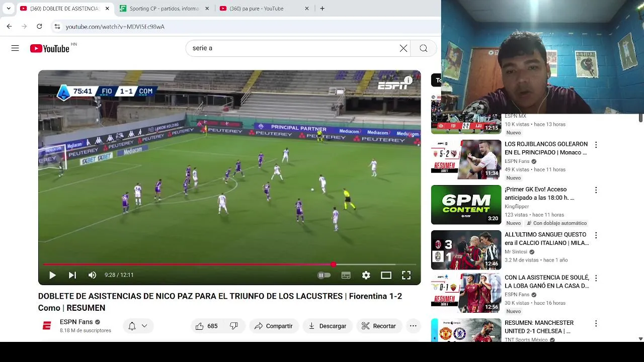View site information icon in address bar
Viewport: 644px width, 362px height.
point(57,26)
